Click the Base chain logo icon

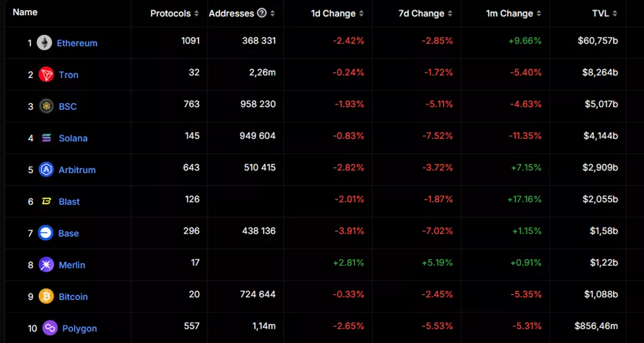(x=46, y=233)
